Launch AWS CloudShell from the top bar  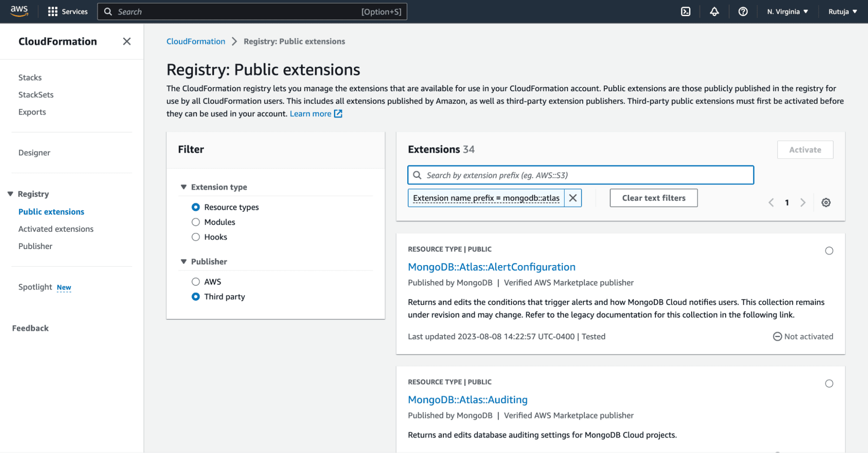[685, 11]
